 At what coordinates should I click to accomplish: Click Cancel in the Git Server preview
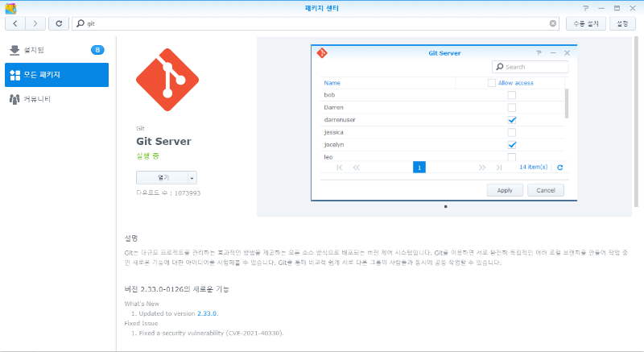[546, 190]
